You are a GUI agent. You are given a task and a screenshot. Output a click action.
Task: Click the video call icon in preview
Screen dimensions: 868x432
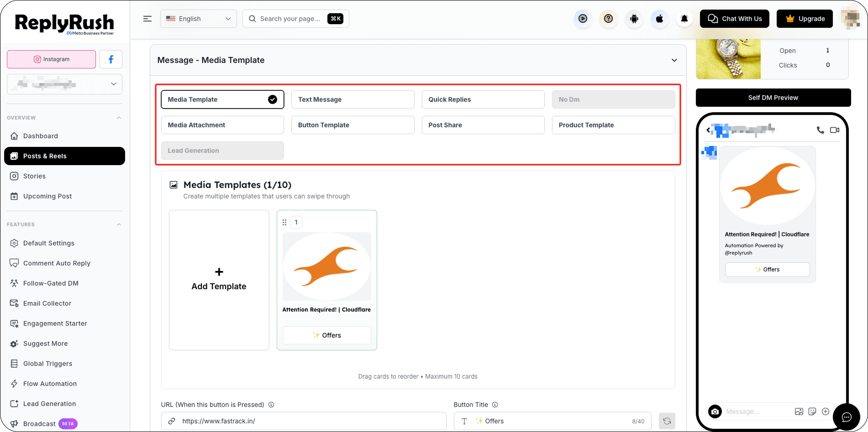coord(835,130)
